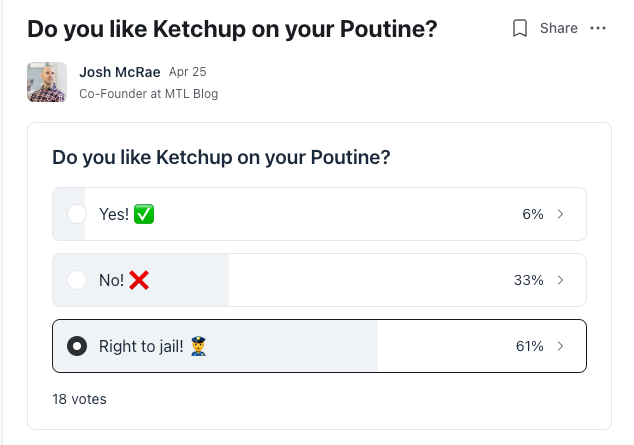Expand the "No!" option chevron arrow
The image size is (634, 445).
click(560, 280)
